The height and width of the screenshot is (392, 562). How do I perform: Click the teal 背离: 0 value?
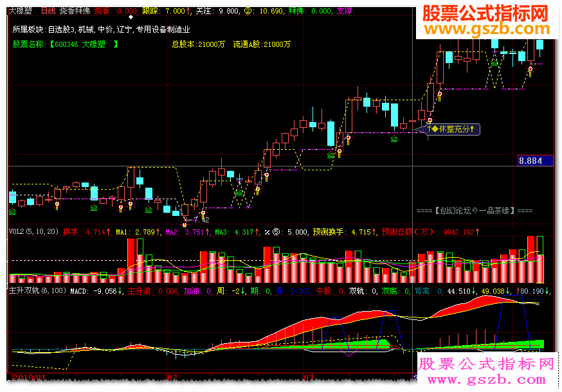coord(429,291)
